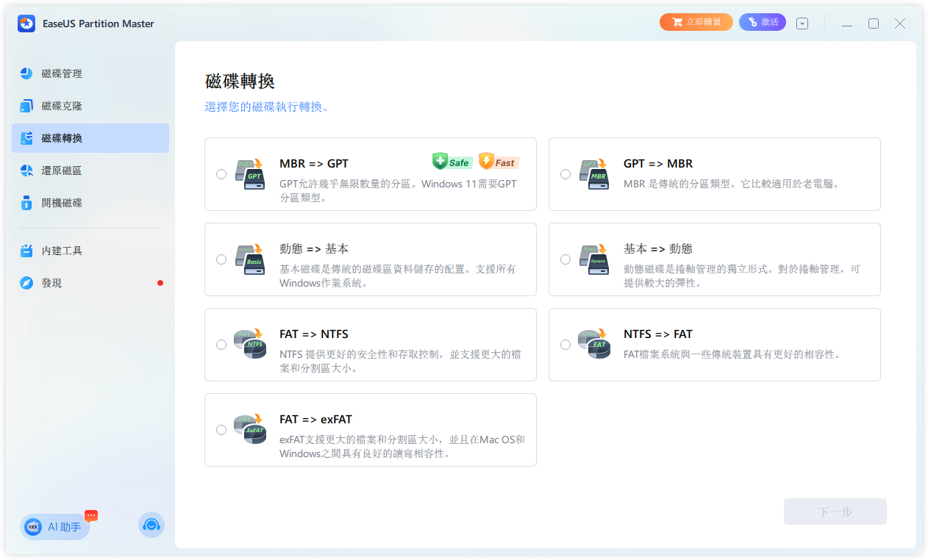Screen dimensions: 928x560
Task: Click the Safe badge on MBR => GPT
Action: (x=451, y=161)
